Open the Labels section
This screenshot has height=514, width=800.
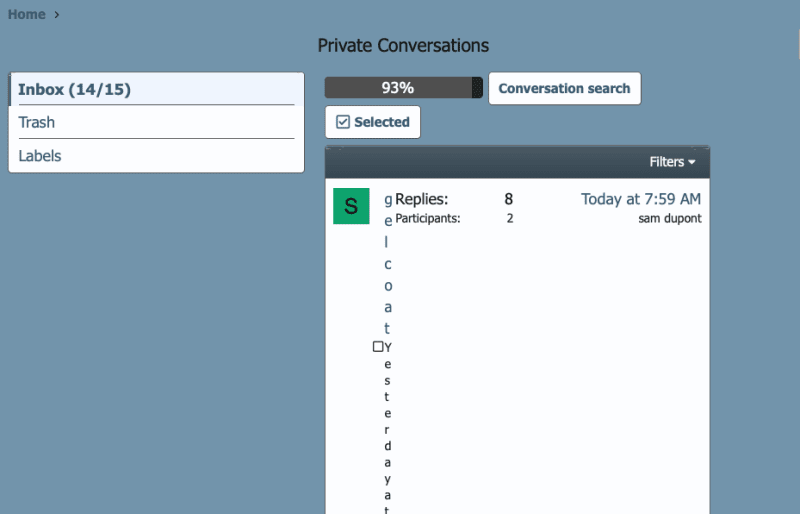[x=40, y=156]
